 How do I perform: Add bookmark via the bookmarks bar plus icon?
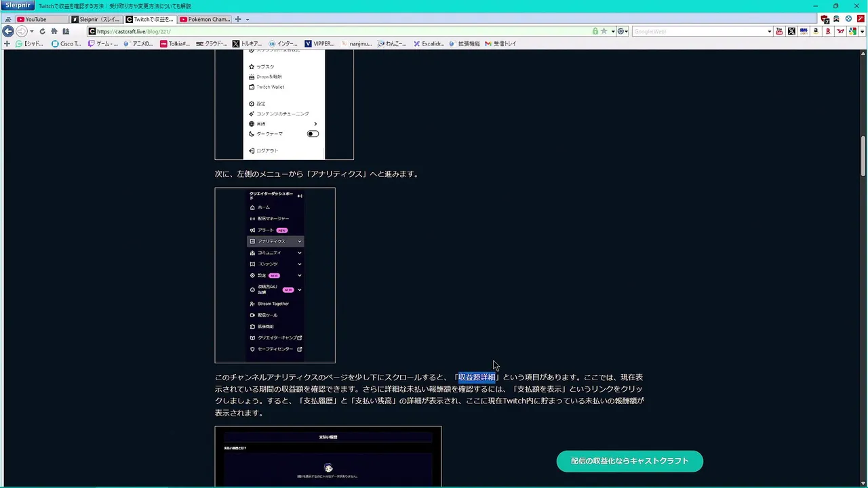pyautogui.click(x=7, y=43)
